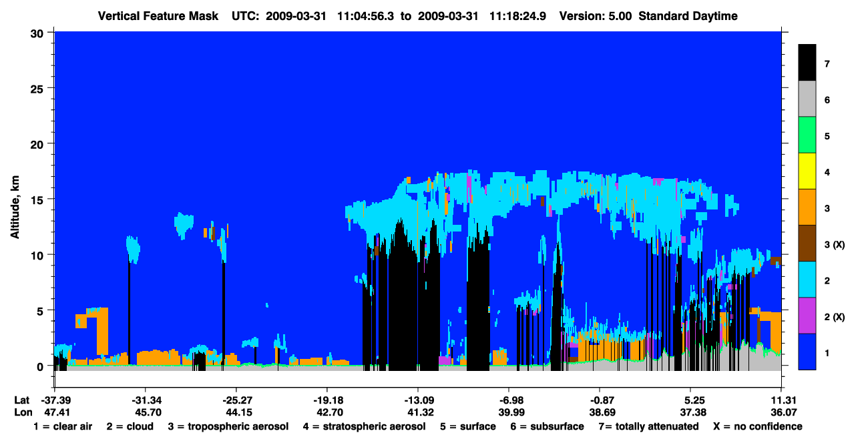Click latitude value 5.25

pyautogui.click(x=693, y=400)
